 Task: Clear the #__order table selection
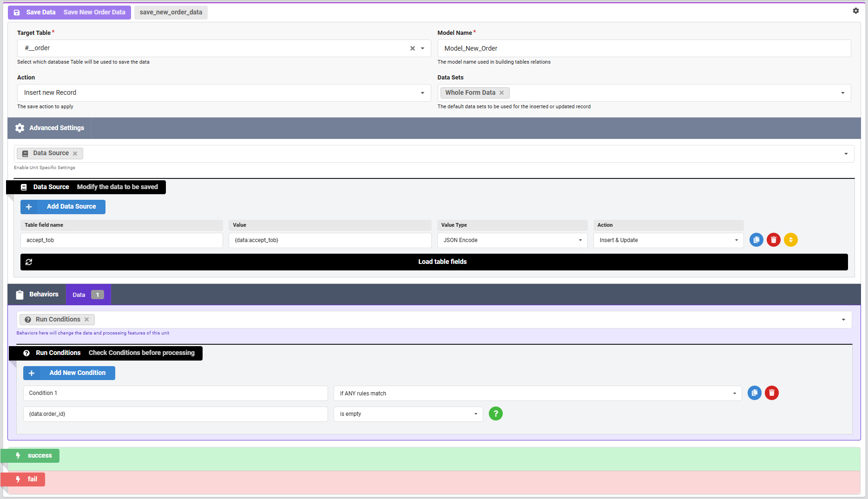click(412, 48)
